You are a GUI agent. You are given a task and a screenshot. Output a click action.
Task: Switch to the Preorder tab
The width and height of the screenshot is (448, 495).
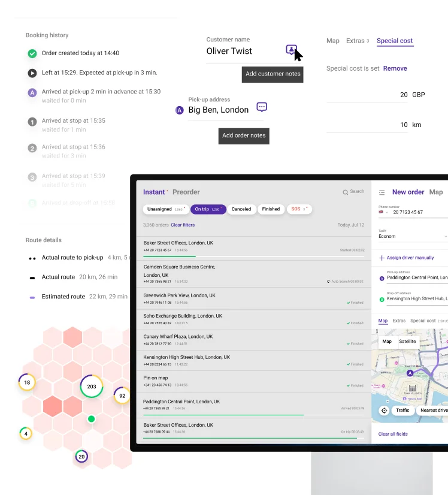pyautogui.click(x=186, y=192)
